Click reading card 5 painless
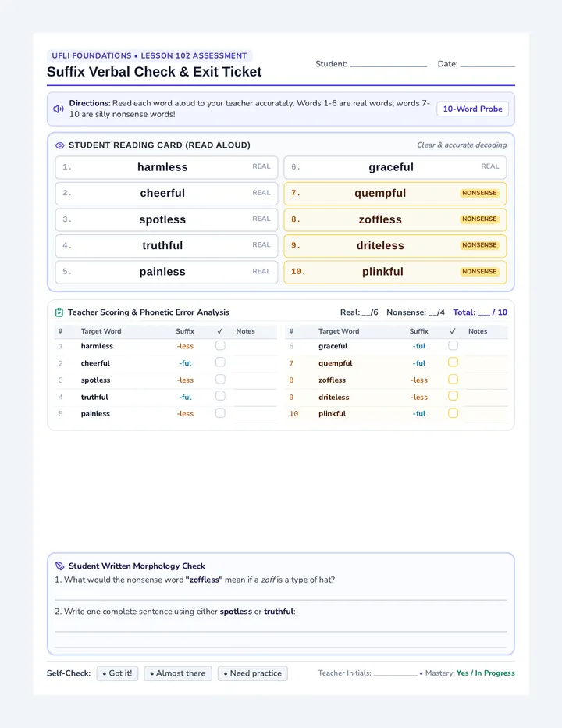The height and width of the screenshot is (728, 562). [x=166, y=272]
